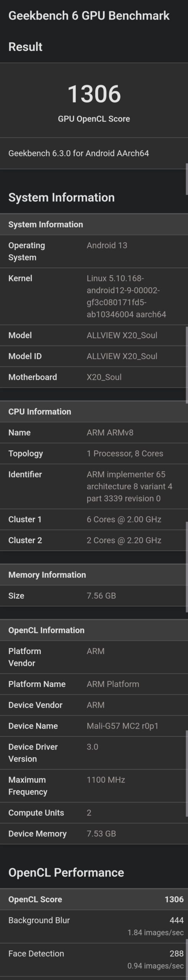Tap the Platform Name ARM Platform row
Screen dimensions: 188x980
[94, 684]
